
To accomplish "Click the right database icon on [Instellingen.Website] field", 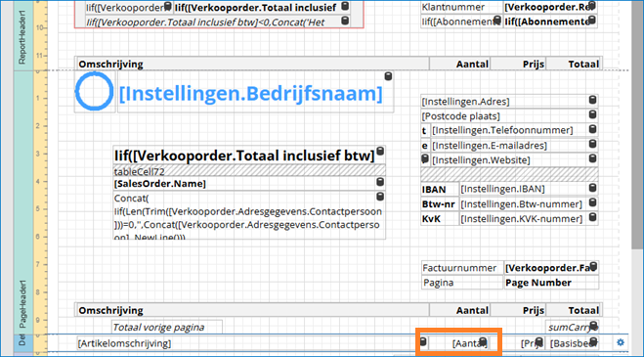I will coord(592,158).
